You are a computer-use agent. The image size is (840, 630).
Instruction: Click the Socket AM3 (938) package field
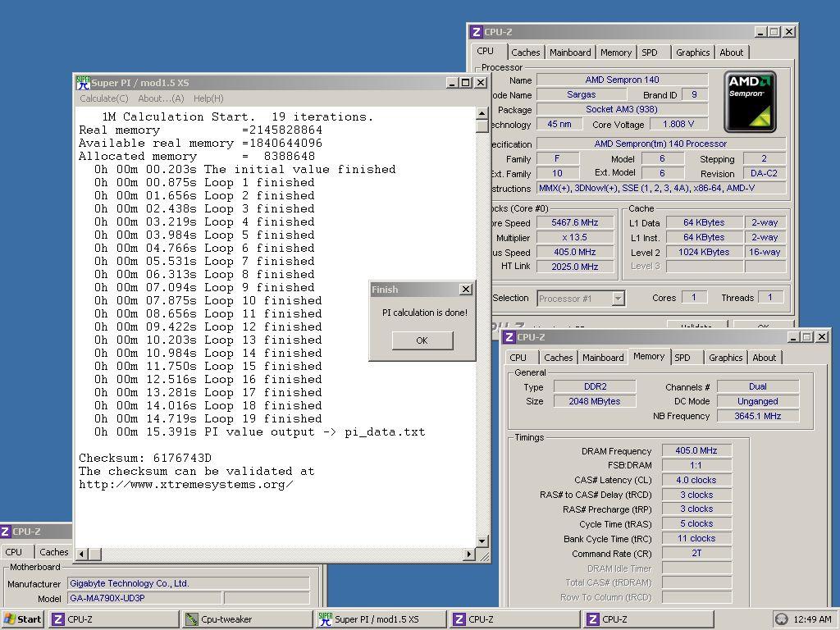point(622,109)
